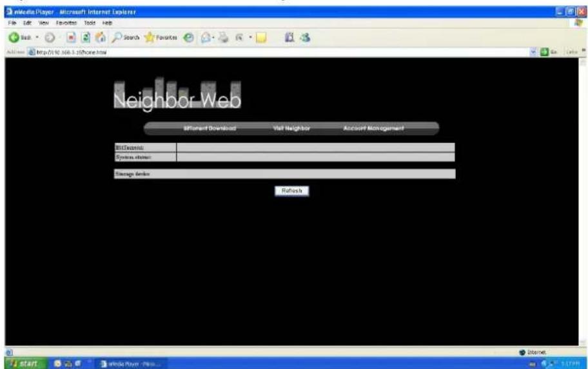Click the green Go button

click(x=548, y=52)
